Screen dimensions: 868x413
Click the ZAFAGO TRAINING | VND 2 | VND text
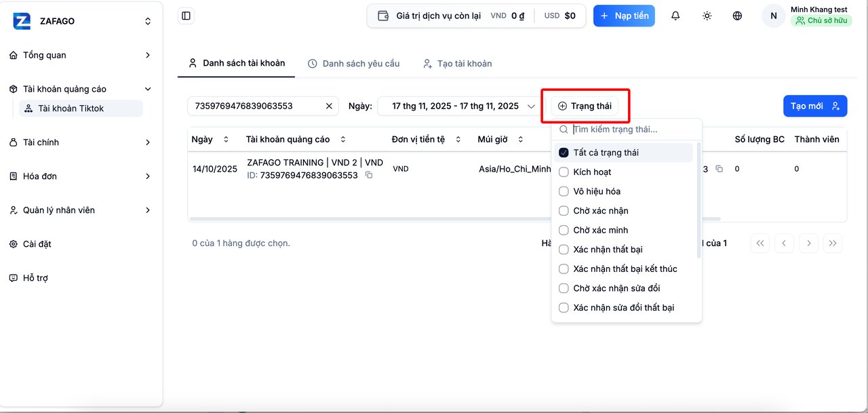[x=315, y=163]
